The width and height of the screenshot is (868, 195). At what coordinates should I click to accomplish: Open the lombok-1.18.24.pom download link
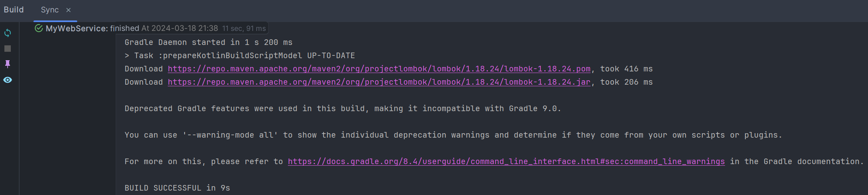click(379, 69)
